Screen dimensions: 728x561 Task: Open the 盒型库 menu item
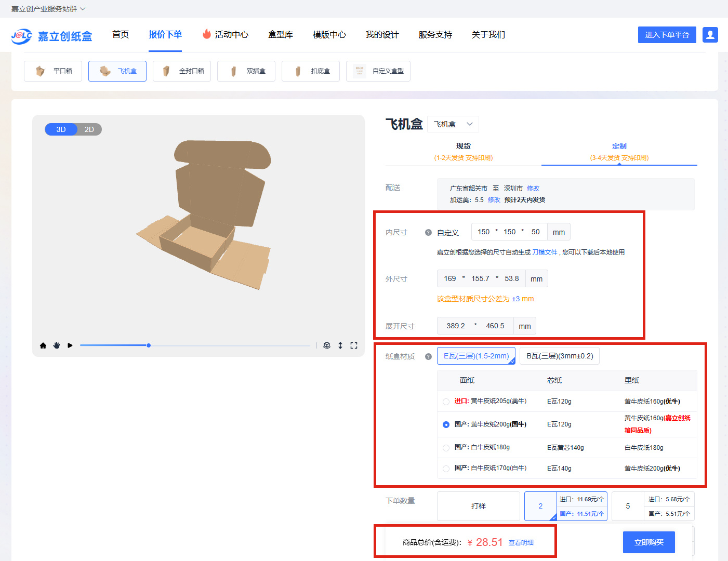point(281,35)
